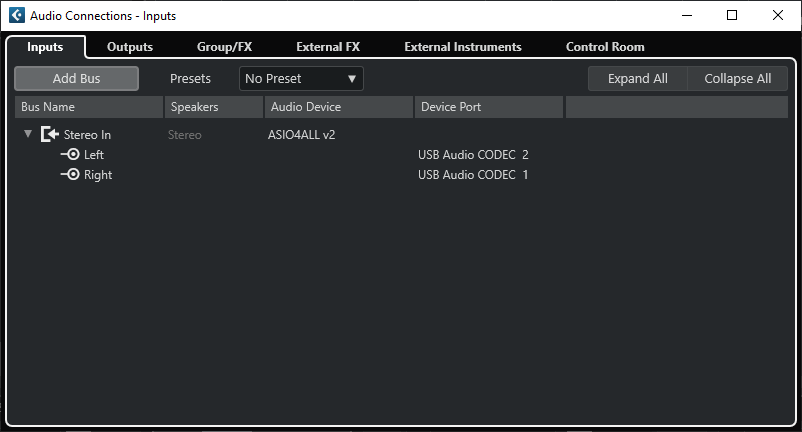Go to the External Instruments tab
802x432 pixels.
point(463,47)
